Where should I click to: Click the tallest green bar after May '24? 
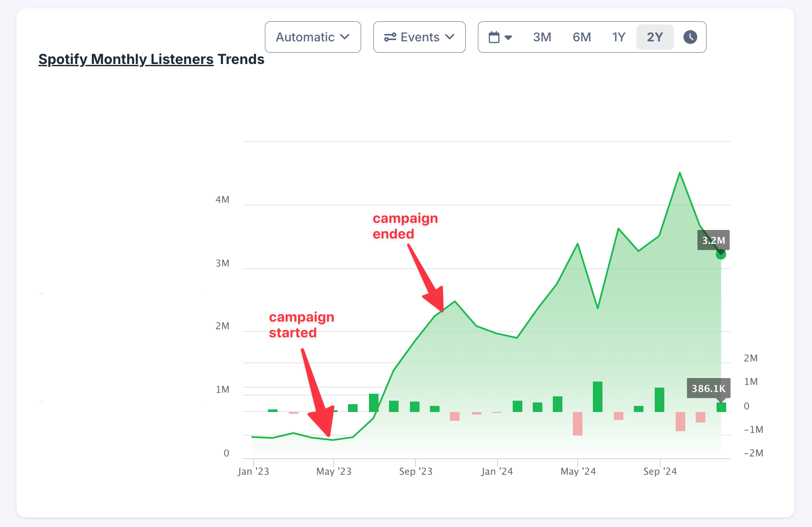(598, 397)
